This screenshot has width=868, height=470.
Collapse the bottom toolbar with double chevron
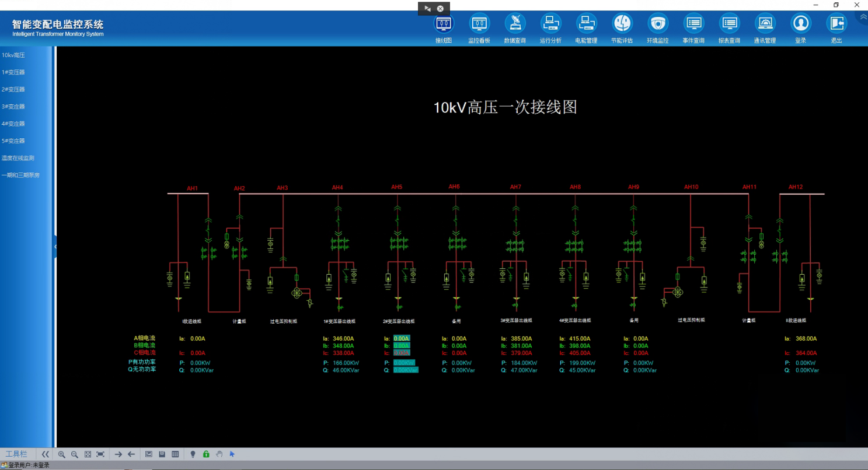(x=46, y=454)
